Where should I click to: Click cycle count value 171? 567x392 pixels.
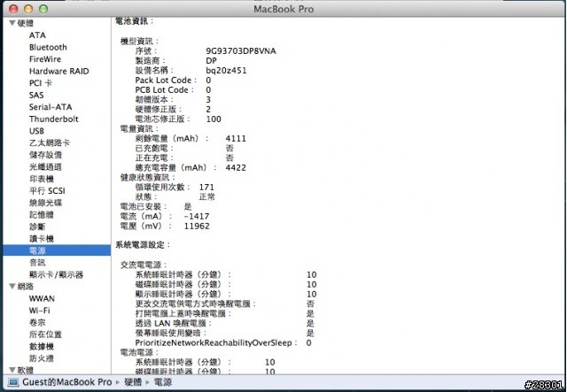[206, 187]
